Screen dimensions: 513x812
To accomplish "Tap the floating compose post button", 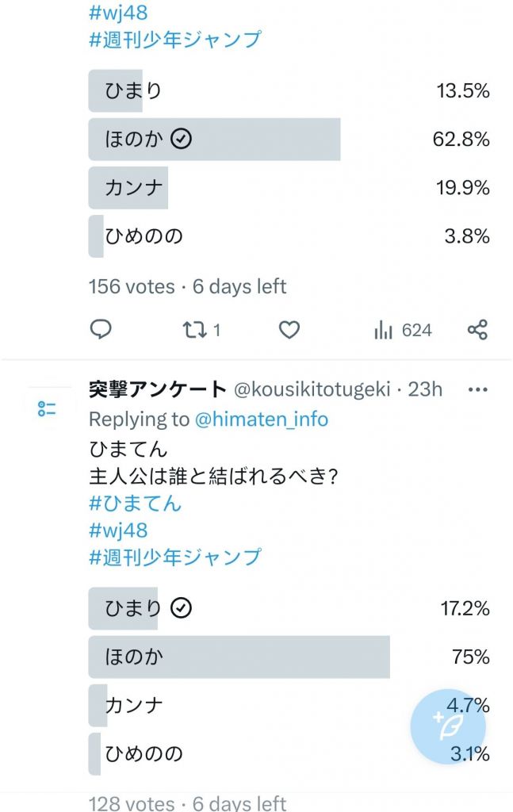I will (448, 726).
